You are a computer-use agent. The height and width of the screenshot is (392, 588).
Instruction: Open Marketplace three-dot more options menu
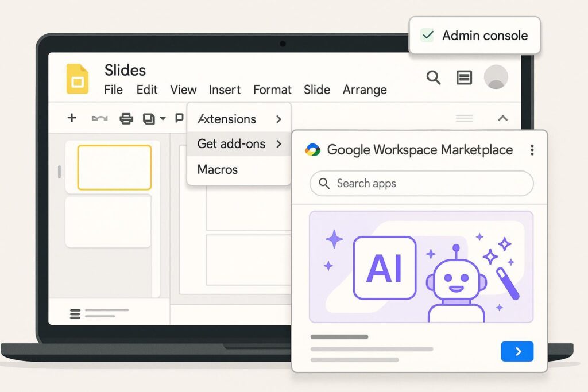click(532, 150)
